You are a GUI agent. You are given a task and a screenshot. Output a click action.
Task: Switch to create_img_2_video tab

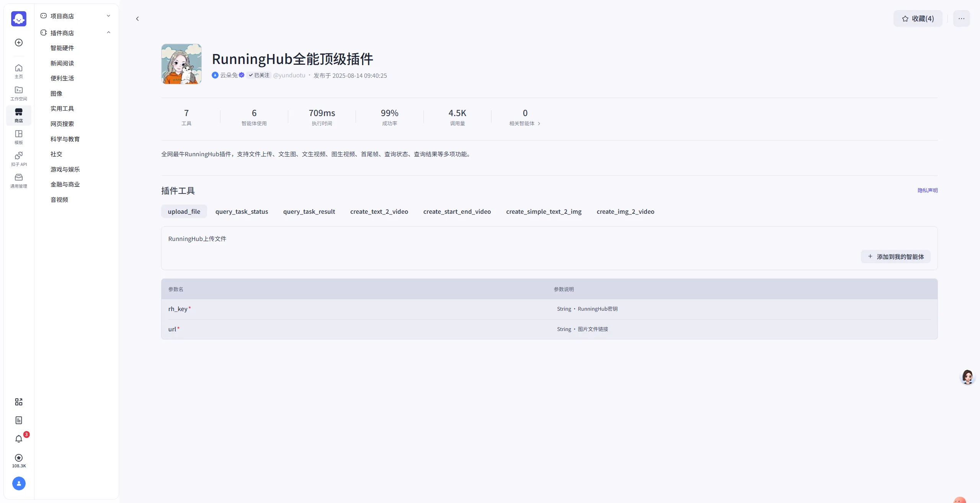(625, 211)
